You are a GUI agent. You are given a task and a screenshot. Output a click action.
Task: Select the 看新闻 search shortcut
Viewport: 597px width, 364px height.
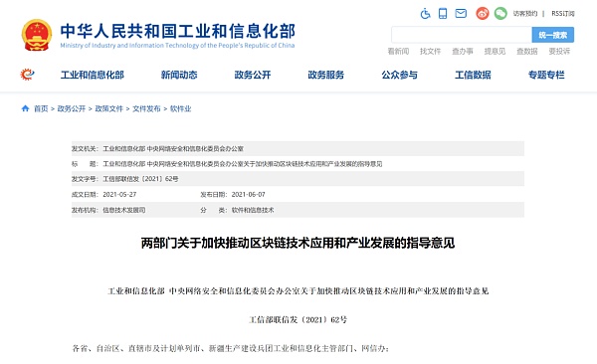(398, 52)
